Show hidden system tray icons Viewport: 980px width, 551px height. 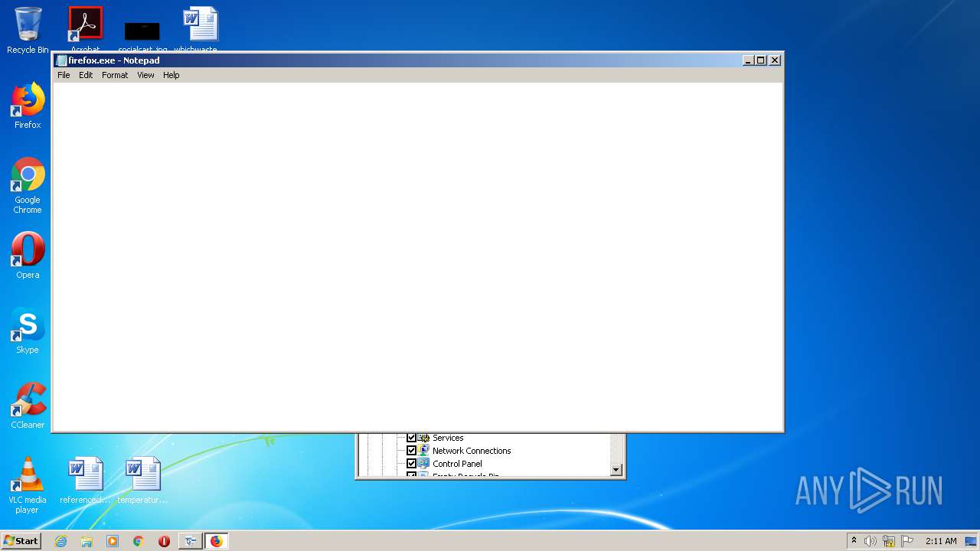(854, 541)
